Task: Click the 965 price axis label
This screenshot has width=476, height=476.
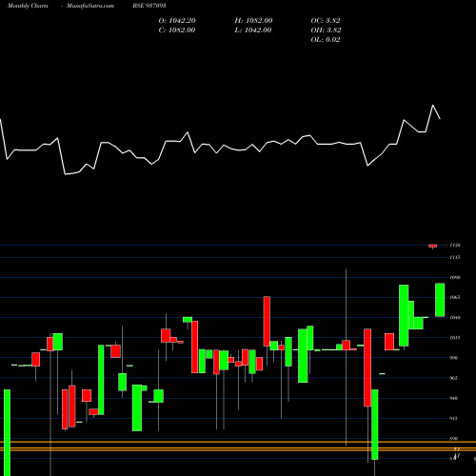Action: tap(454, 378)
